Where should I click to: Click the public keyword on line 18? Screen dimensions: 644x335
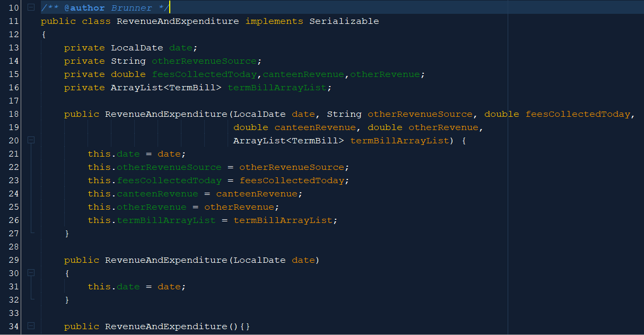click(x=82, y=114)
